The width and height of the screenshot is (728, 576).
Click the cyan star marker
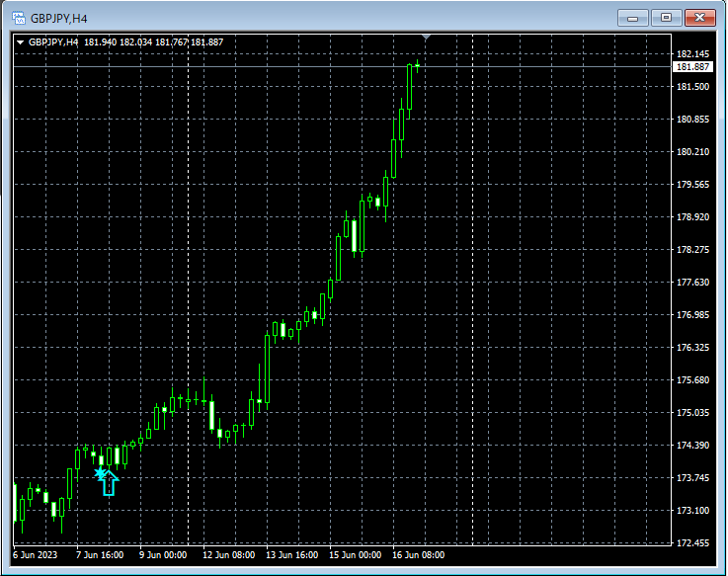pos(100,474)
